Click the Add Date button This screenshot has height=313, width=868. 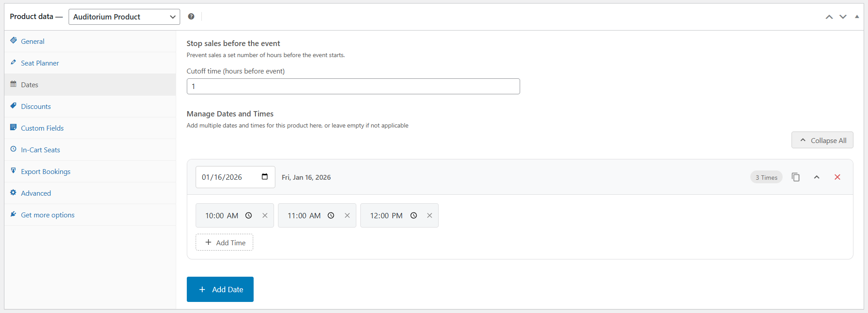(220, 289)
